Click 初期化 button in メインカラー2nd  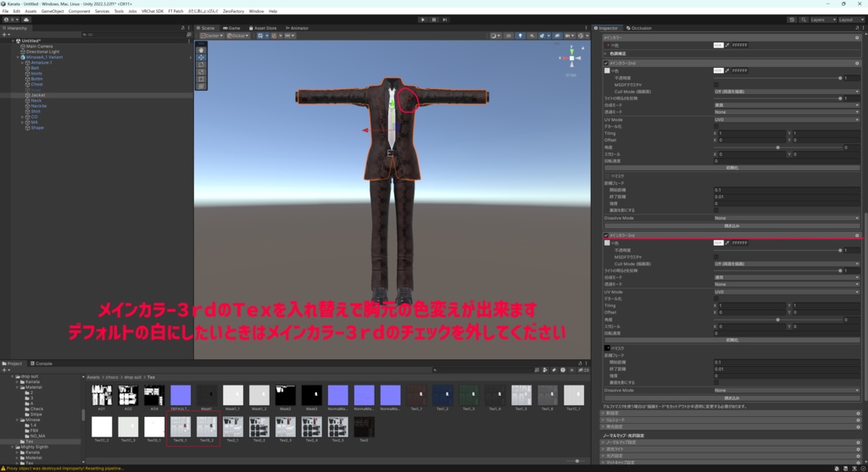tap(732, 168)
